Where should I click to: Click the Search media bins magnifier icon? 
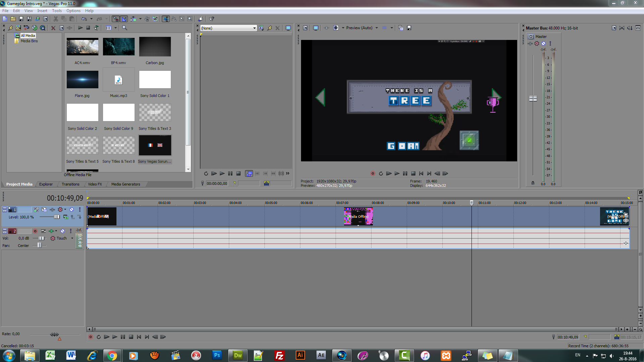[125, 28]
